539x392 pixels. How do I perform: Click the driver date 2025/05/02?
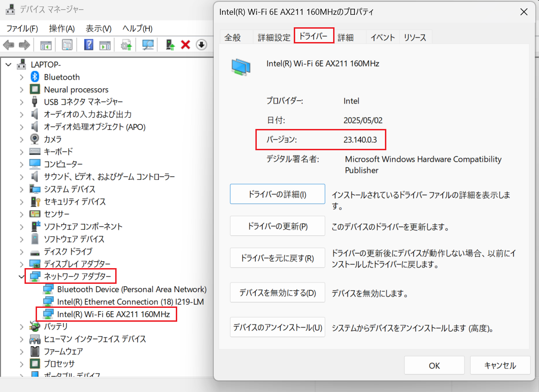pos(363,120)
